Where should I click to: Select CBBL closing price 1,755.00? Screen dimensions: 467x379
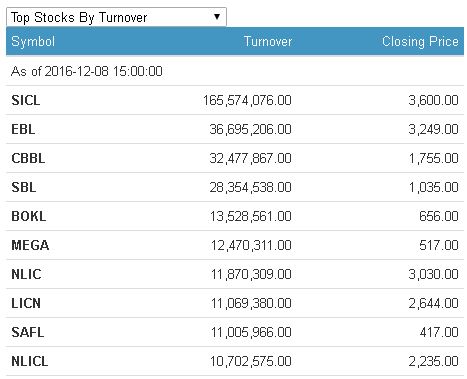[434, 158]
